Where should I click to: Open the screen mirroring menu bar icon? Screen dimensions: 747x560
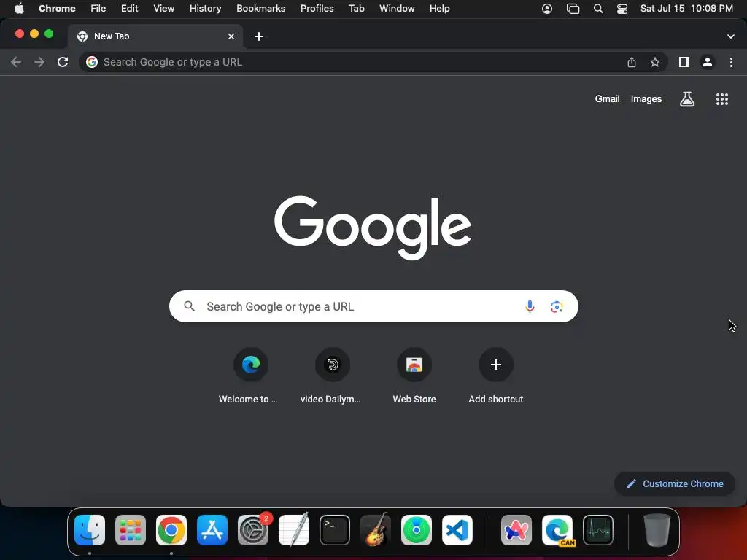click(x=573, y=9)
